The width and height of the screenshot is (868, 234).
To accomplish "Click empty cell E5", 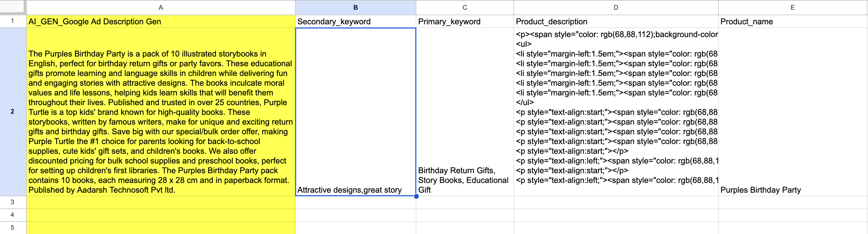I will [792, 228].
